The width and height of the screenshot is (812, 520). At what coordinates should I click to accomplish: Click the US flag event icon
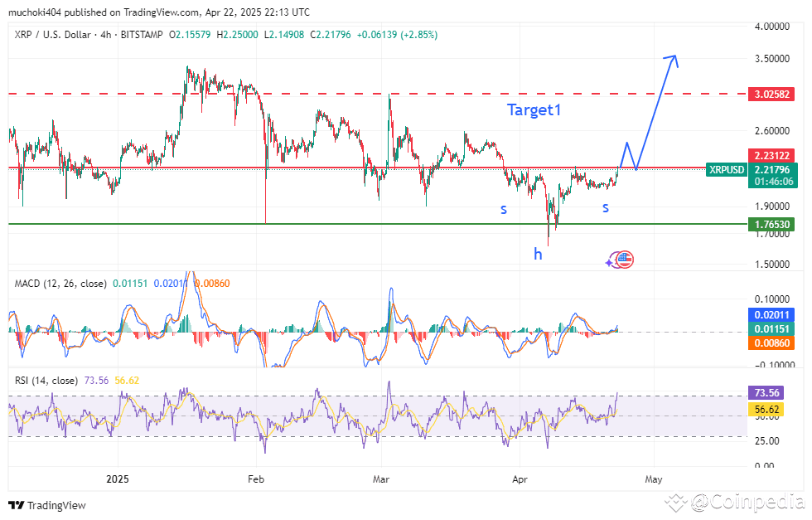(x=625, y=260)
